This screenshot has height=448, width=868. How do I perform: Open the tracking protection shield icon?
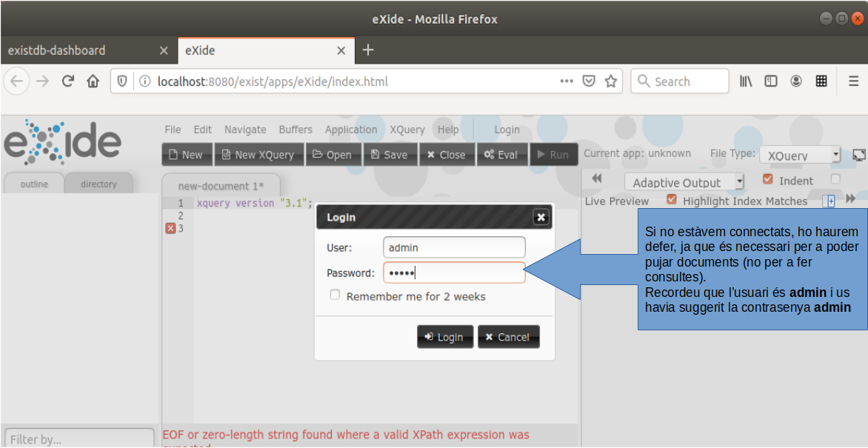122,81
